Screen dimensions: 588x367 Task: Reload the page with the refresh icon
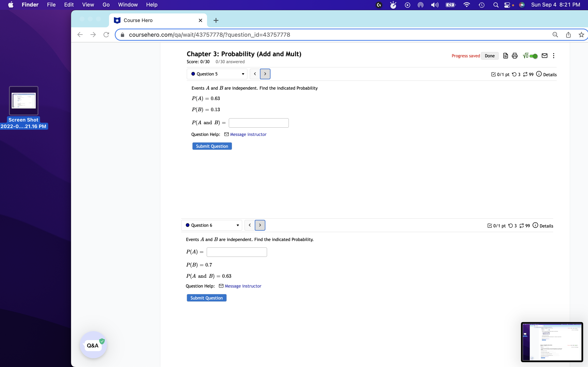click(106, 35)
